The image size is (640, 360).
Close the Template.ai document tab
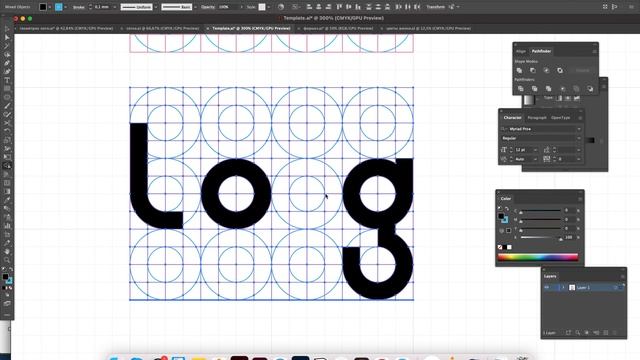tap(207, 28)
